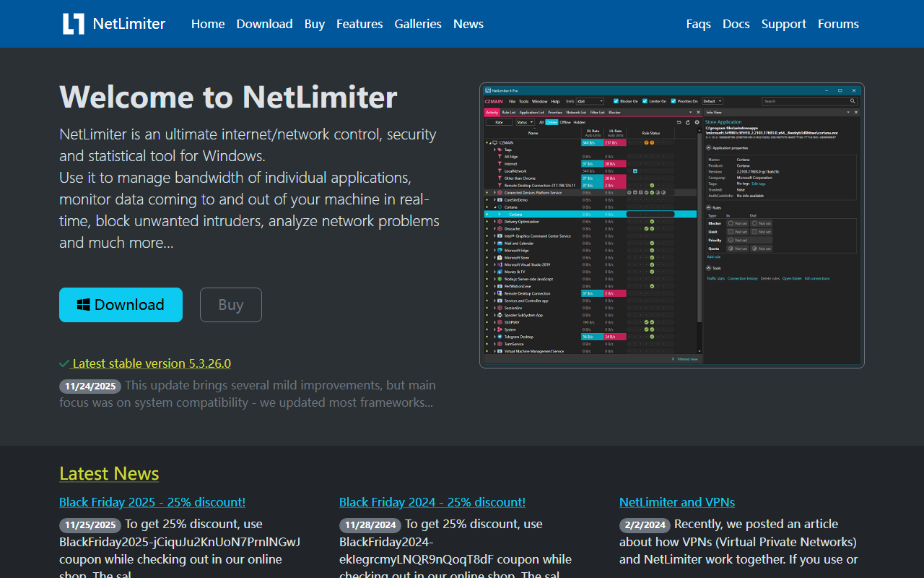Open the Latest News heading link

(x=109, y=473)
